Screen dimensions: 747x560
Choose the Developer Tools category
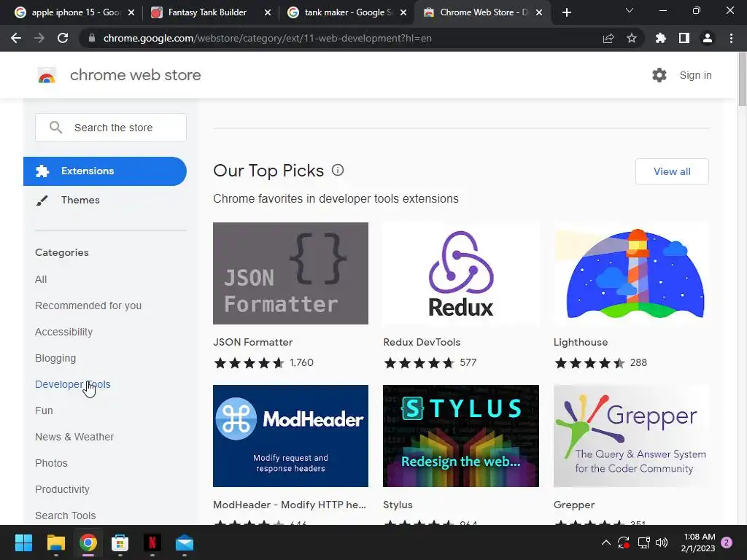(x=72, y=384)
